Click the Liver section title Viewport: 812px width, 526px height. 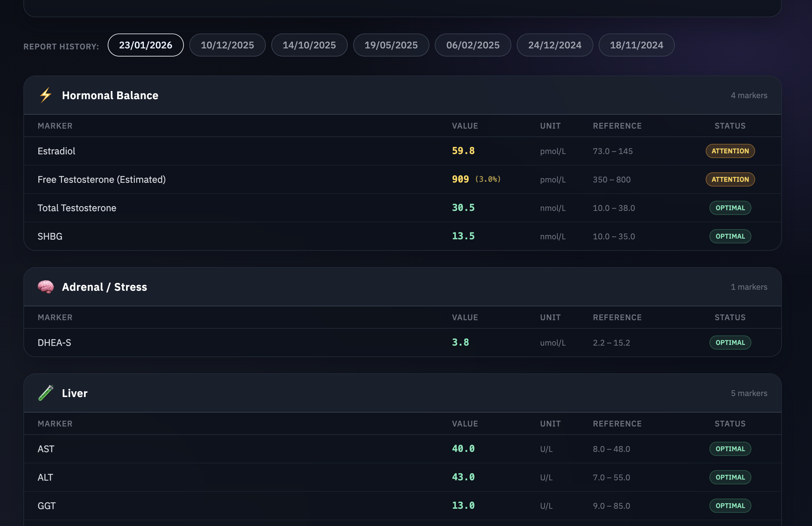point(75,393)
